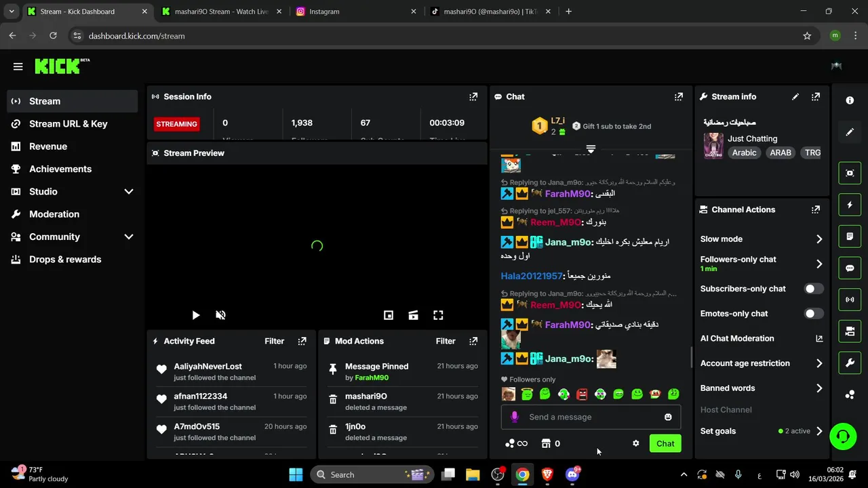Open Set goals chevron
This screenshot has height=488, width=868.
coord(818,431)
